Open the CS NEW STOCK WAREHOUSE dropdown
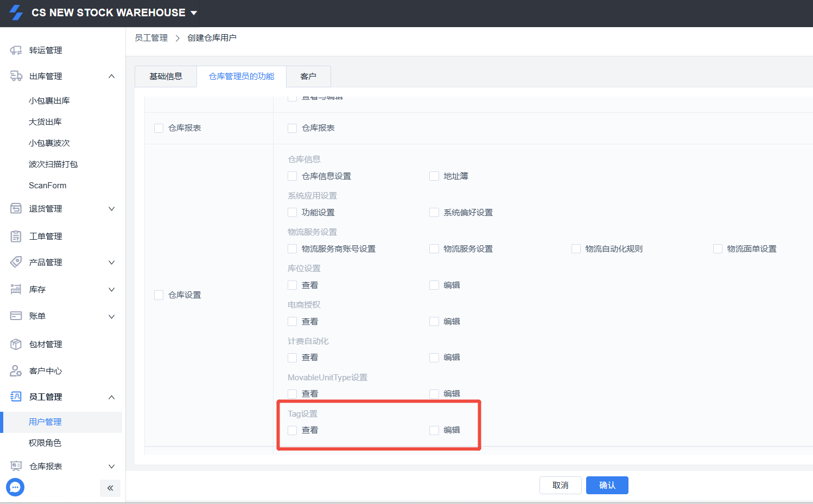Image resolution: width=813 pixels, height=504 pixels. (114, 12)
